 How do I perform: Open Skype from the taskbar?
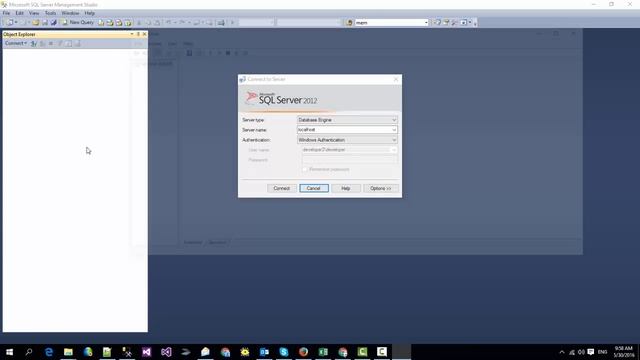(x=284, y=352)
